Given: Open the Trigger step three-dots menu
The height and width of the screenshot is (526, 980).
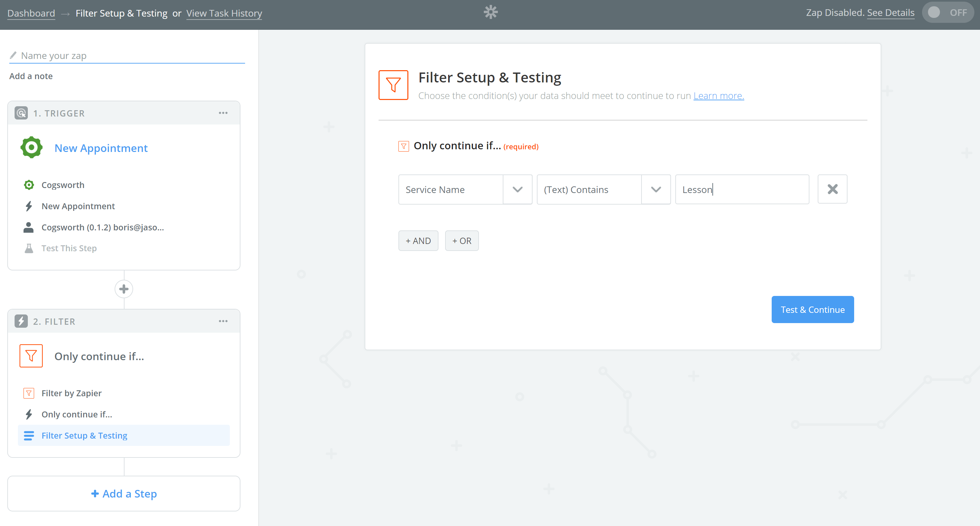Looking at the screenshot, I should 223,113.
